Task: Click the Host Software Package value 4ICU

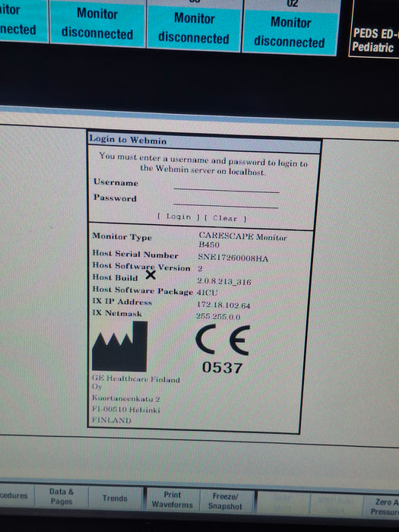Action: (207, 293)
